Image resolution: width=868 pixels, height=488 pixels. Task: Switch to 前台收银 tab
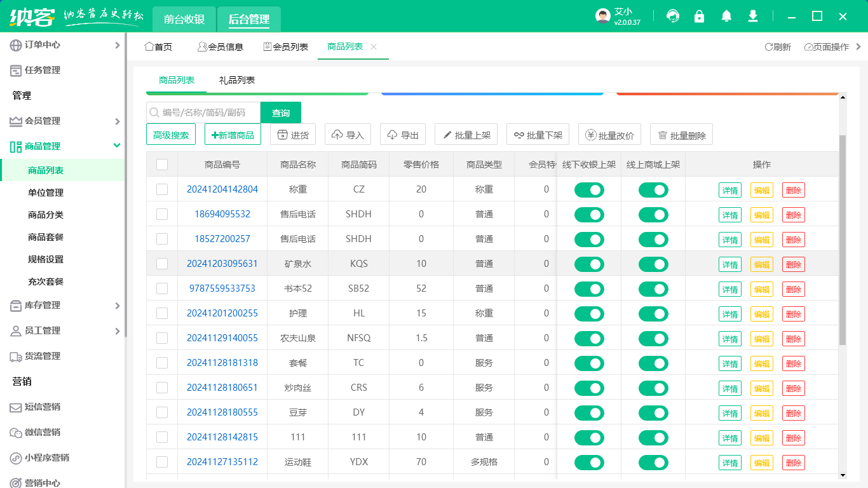click(x=184, y=20)
